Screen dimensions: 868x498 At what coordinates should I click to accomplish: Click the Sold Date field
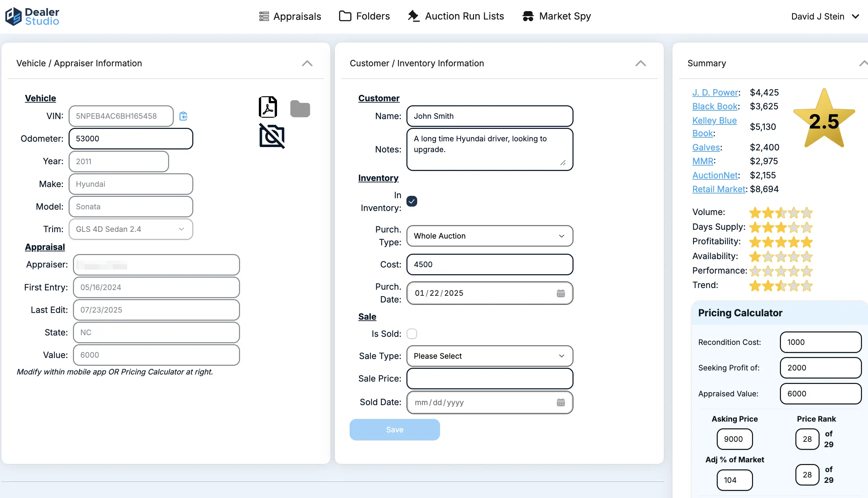[x=489, y=402]
